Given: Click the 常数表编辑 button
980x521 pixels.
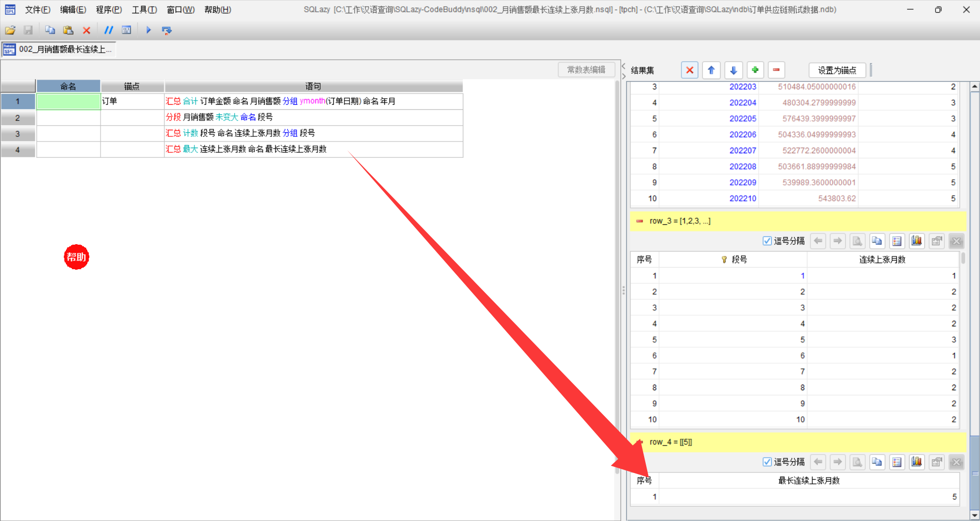Looking at the screenshot, I should (586, 70).
